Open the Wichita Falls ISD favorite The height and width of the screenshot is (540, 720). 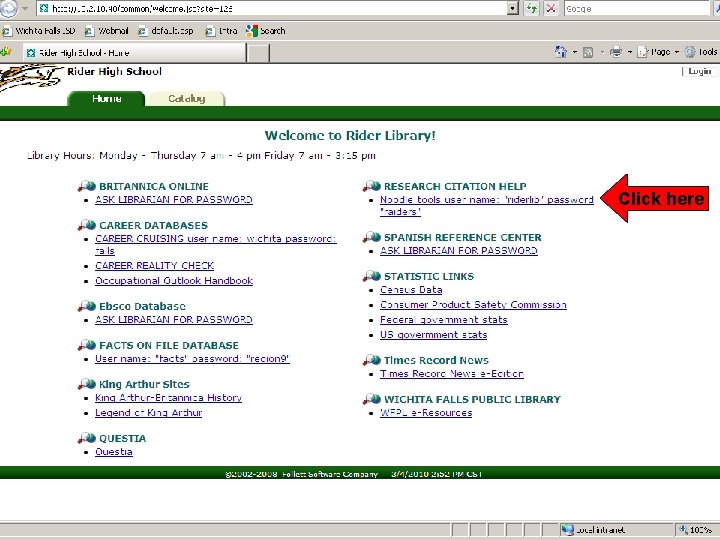pos(39,31)
